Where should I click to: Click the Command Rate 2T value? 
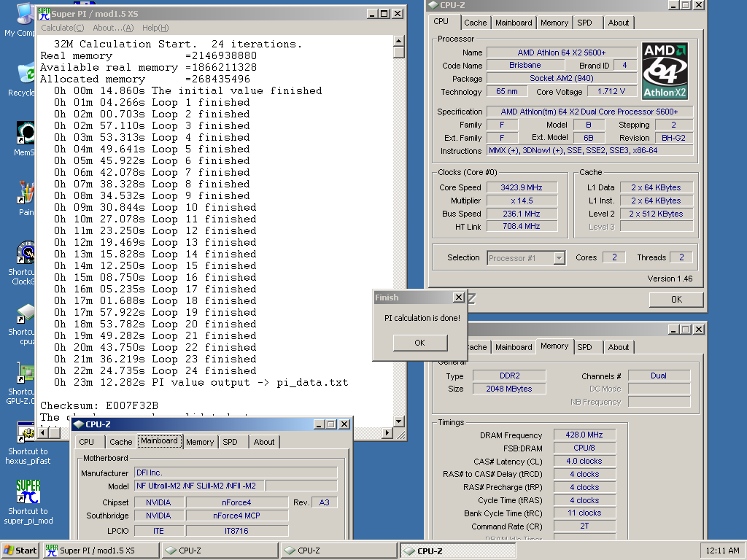584,526
